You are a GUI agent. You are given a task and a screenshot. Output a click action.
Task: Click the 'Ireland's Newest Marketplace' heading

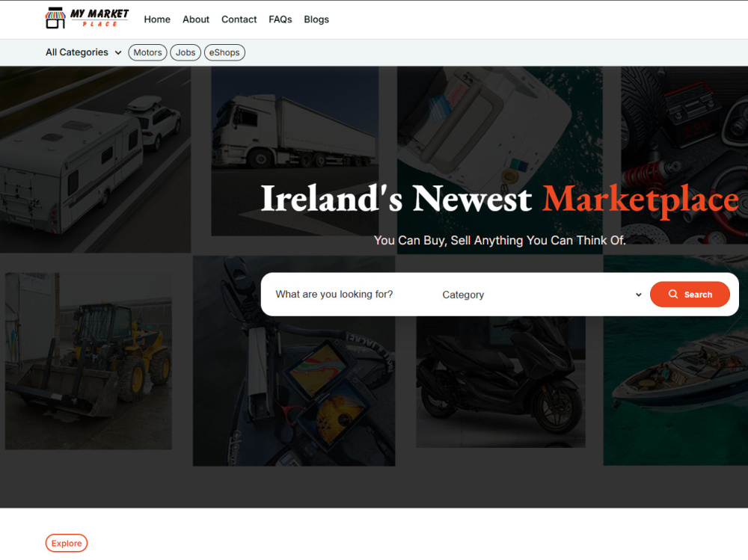point(500,199)
